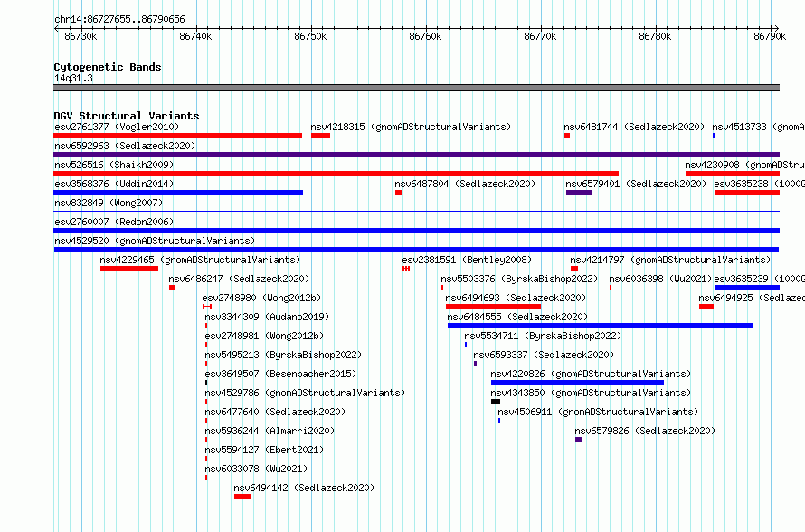Select the blue esv2760007 variant bar

point(416,231)
